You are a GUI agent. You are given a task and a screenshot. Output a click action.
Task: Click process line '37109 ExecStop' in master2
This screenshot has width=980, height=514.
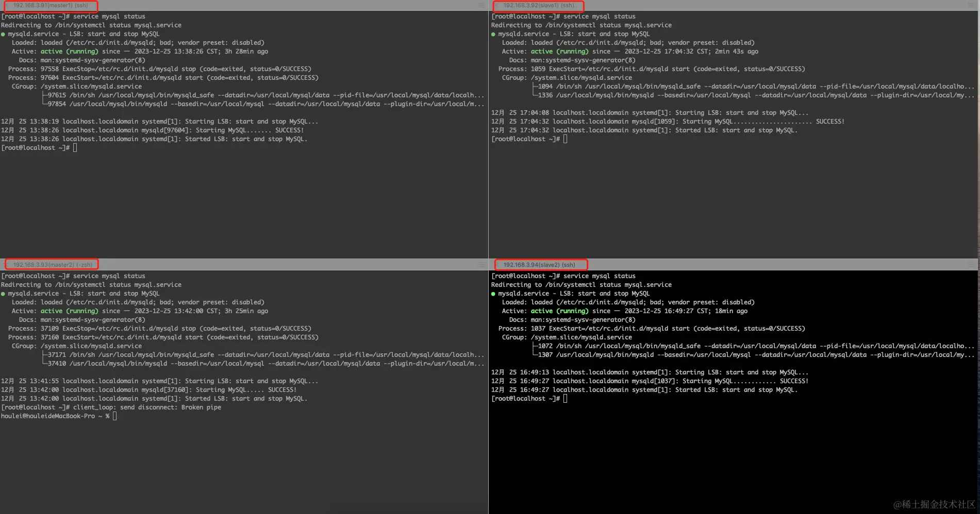[160, 329]
